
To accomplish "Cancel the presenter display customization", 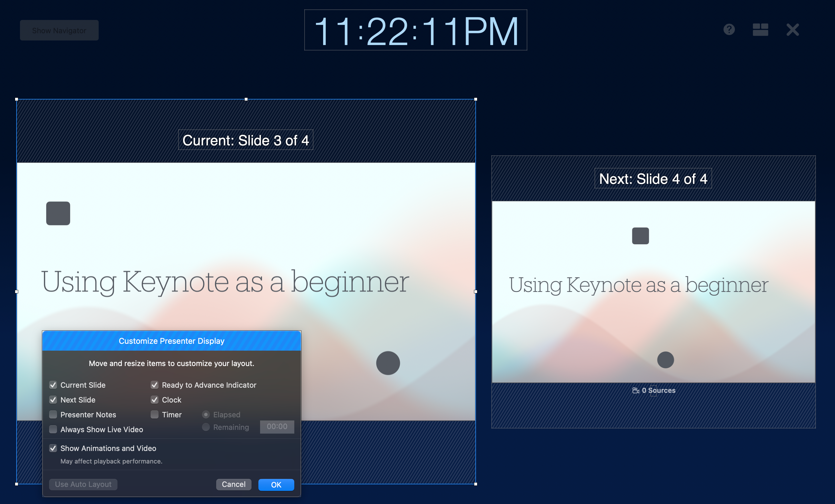I will [234, 484].
